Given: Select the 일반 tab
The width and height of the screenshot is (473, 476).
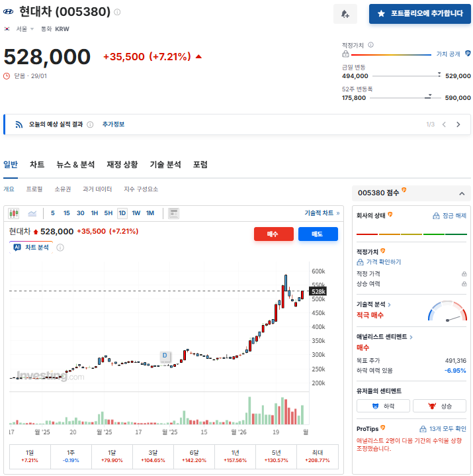Looking at the screenshot, I should 11,165.
